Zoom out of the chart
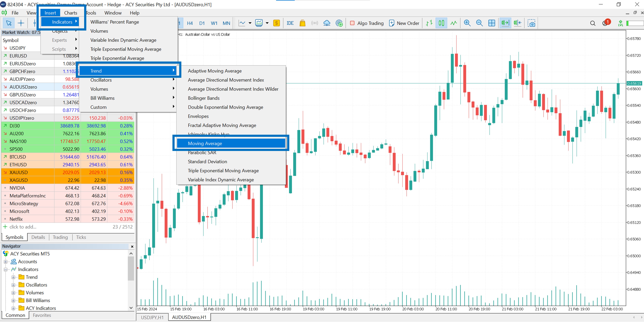This screenshot has height=322, width=644. pyautogui.click(x=479, y=23)
